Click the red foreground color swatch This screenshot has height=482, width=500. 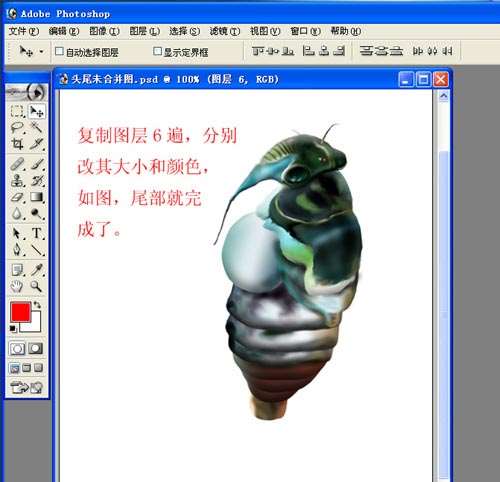point(20,312)
